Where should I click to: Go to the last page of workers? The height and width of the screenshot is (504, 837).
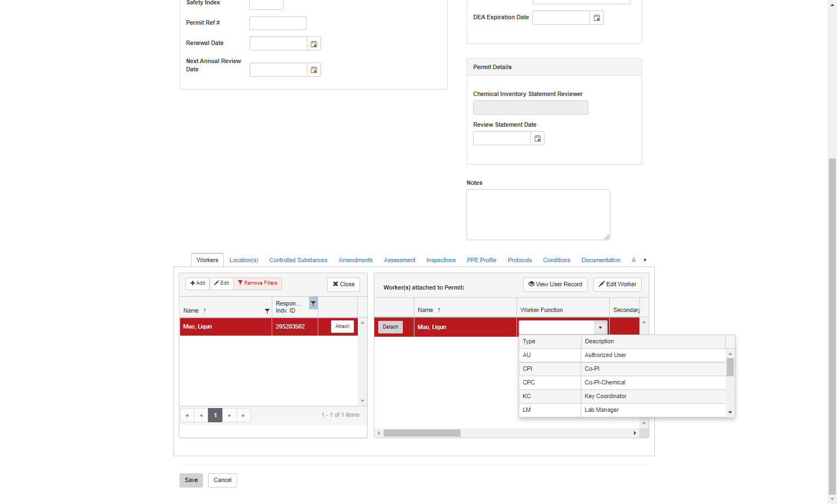pyautogui.click(x=244, y=415)
